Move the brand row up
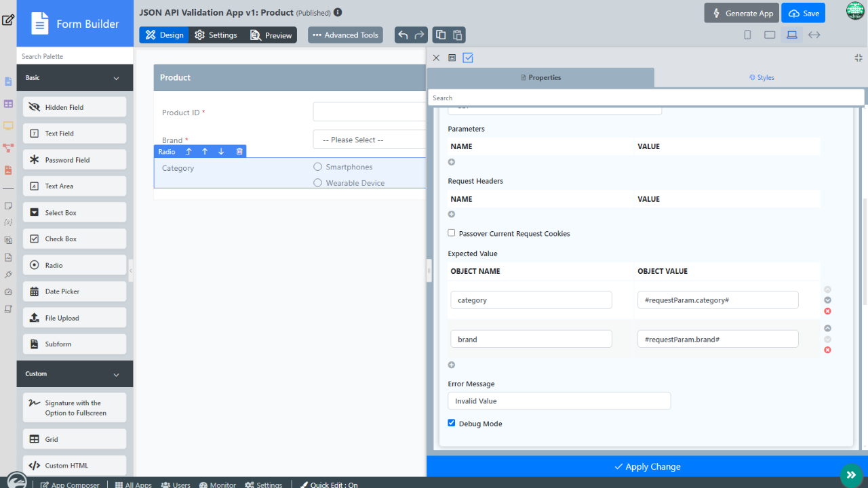The image size is (868, 488). pyautogui.click(x=827, y=328)
